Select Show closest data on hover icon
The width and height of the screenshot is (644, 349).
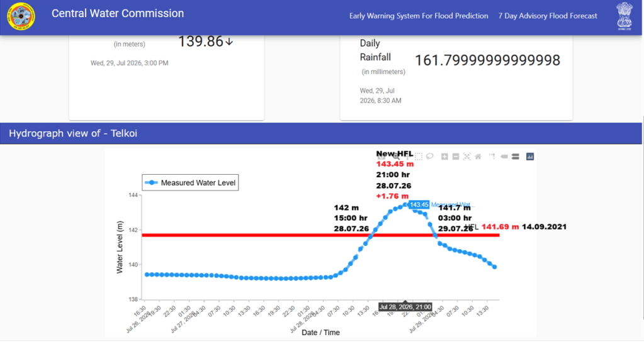[504, 156]
